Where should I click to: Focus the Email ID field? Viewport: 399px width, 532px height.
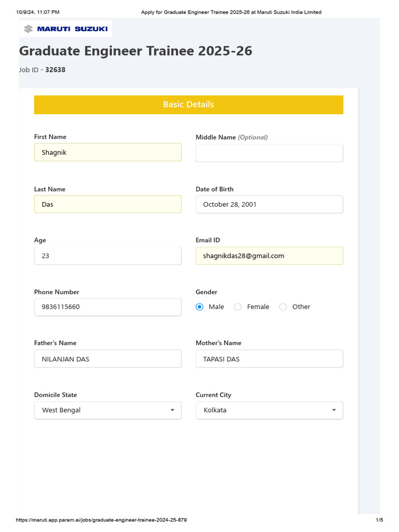[x=269, y=256]
